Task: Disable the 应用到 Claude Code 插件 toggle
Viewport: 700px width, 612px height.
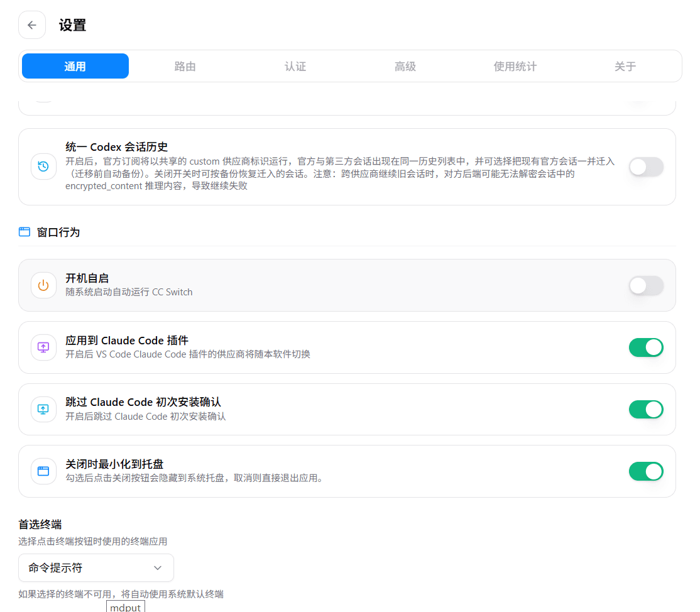Action: click(646, 347)
